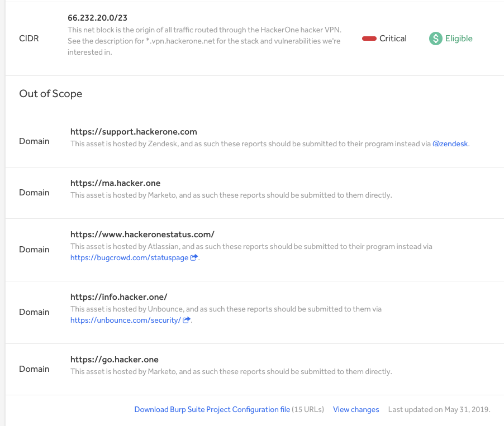Viewport: 504px width, 426px height.
Task: Click the Unbounce hosting description text
Action: click(226, 309)
